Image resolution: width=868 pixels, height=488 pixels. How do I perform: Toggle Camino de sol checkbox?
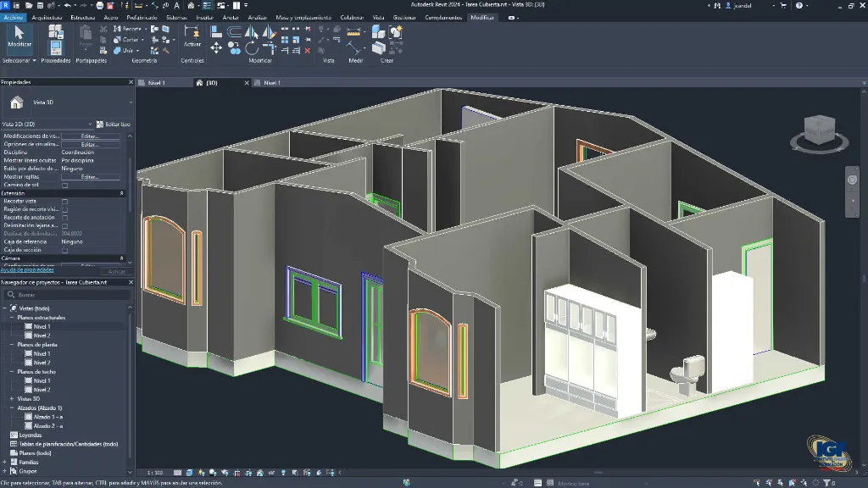point(64,186)
